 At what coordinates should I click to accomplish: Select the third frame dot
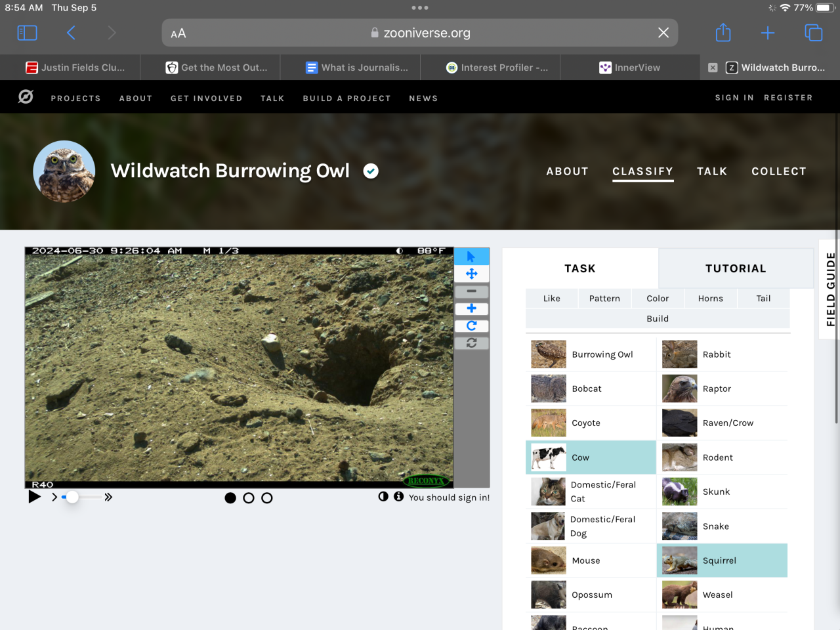pyautogui.click(x=267, y=498)
